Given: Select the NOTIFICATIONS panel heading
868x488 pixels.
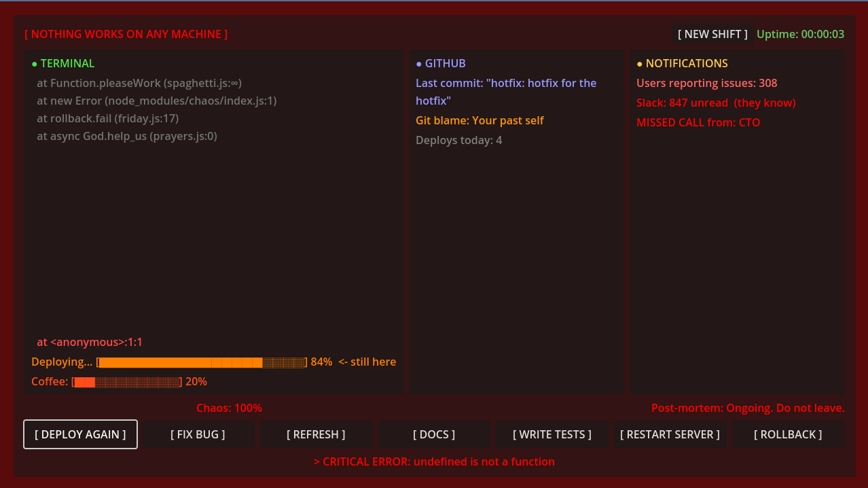Looking at the screenshot, I should tap(682, 63).
